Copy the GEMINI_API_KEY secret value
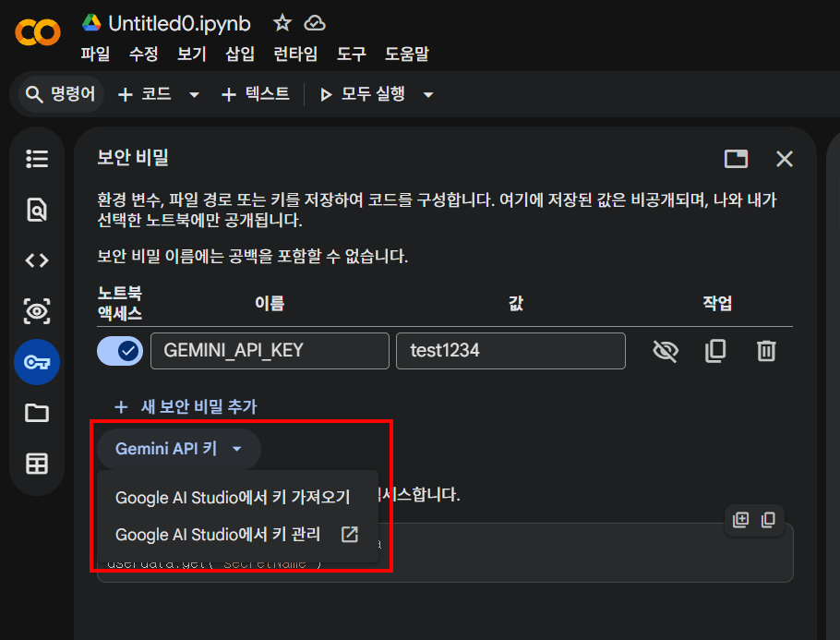The image size is (840, 640). click(715, 351)
